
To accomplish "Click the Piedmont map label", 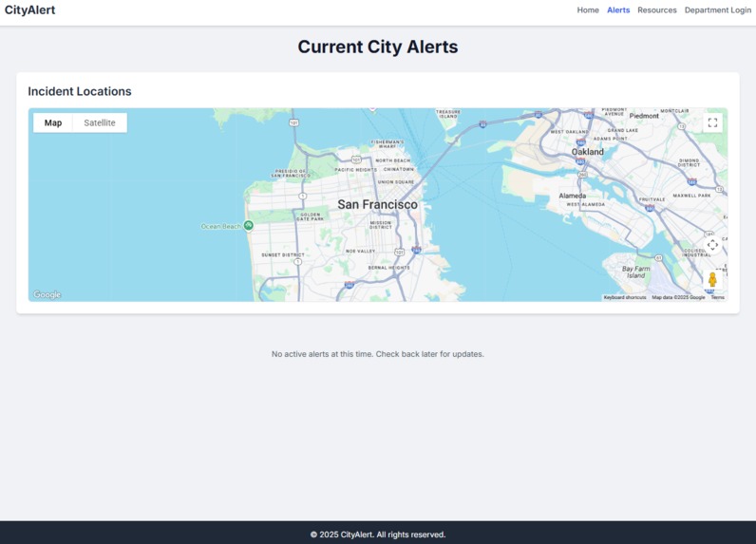I will coord(644,116).
